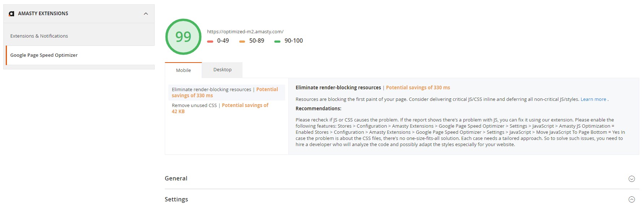
Task: Toggle the Settings section heading
Action: coord(176,200)
